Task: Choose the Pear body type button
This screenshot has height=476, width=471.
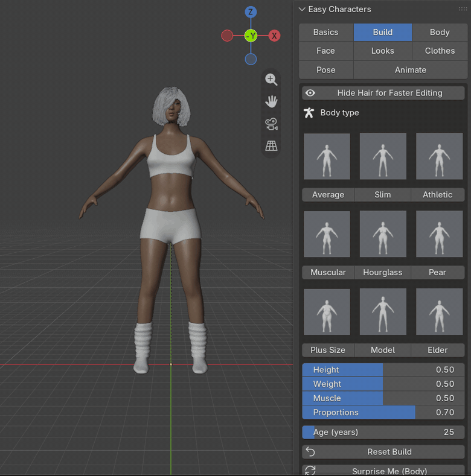Action: (x=438, y=272)
